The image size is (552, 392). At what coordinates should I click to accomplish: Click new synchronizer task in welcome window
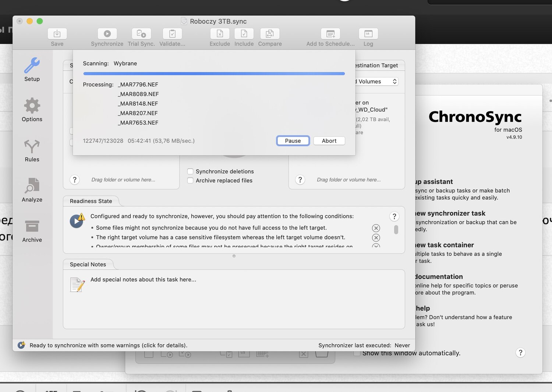click(450, 213)
